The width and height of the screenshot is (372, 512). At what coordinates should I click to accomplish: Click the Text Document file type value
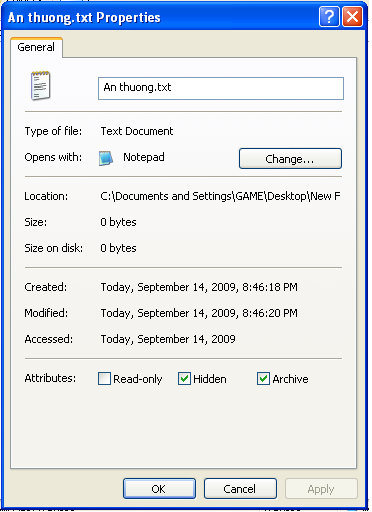[x=137, y=131]
